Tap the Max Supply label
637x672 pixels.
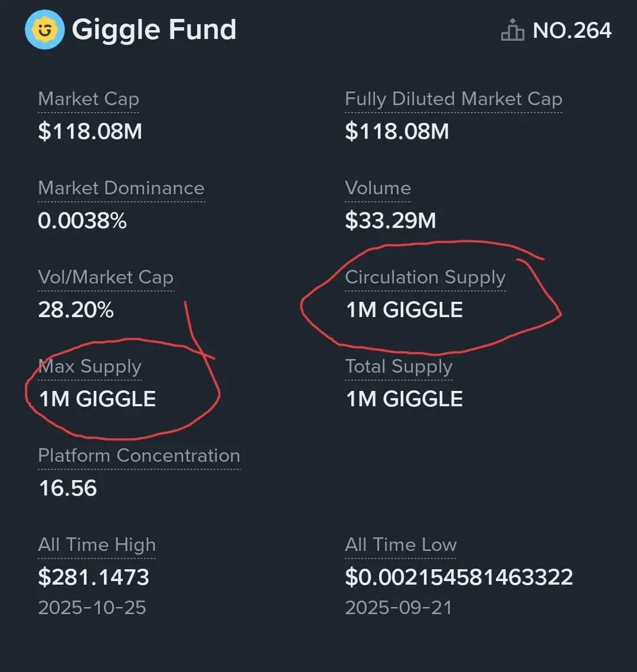[x=90, y=367]
